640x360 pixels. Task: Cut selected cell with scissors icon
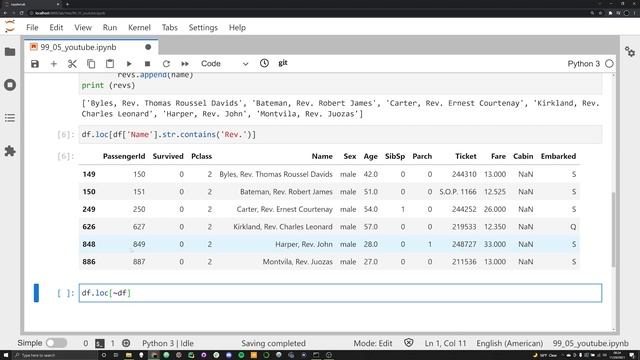(72, 64)
